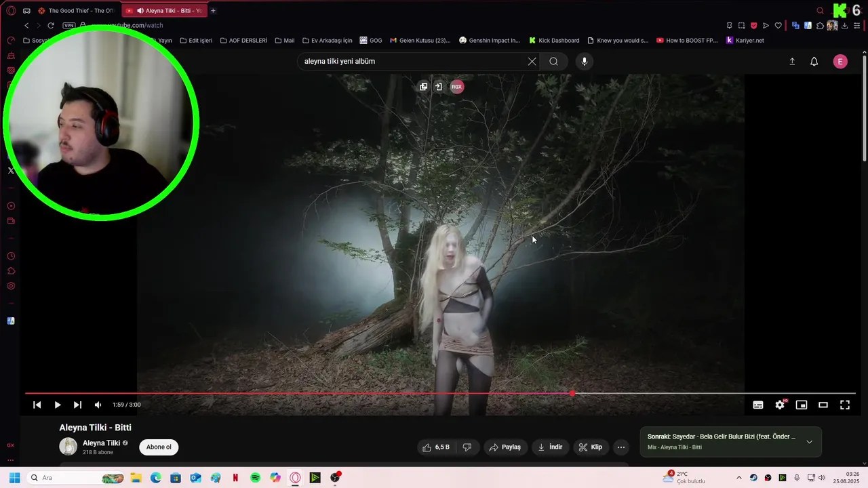Open the browser extensions cube icon
The height and width of the screenshot is (488, 868).
pyautogui.click(x=820, y=26)
